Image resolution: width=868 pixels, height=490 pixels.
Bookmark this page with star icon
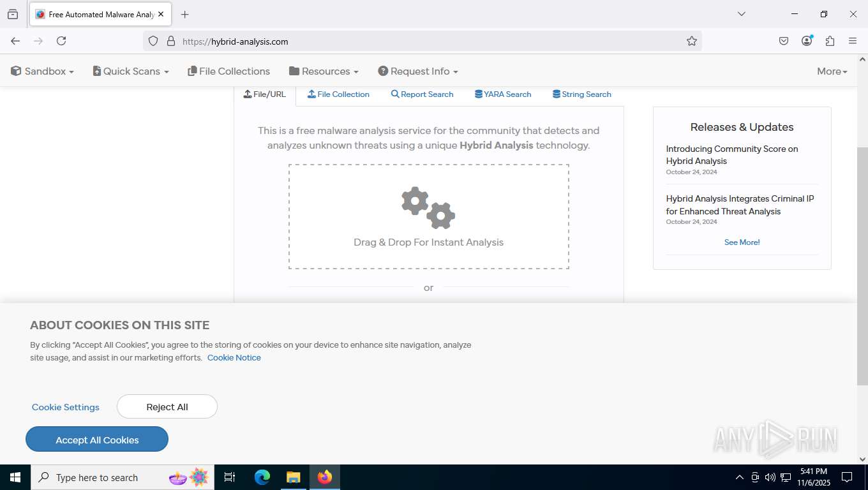[x=692, y=41]
